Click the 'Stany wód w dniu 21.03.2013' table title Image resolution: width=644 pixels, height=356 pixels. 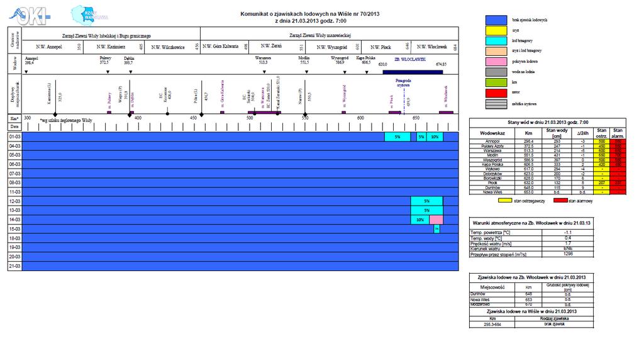(548, 123)
